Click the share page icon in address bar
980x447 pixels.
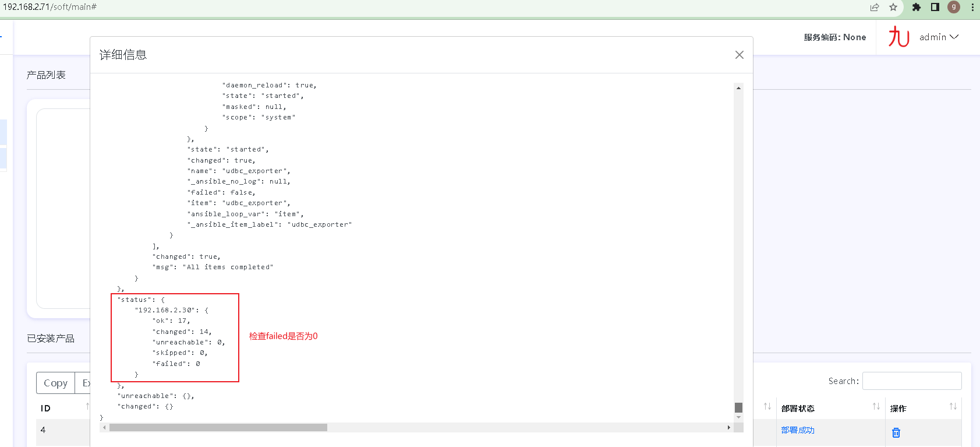874,7
